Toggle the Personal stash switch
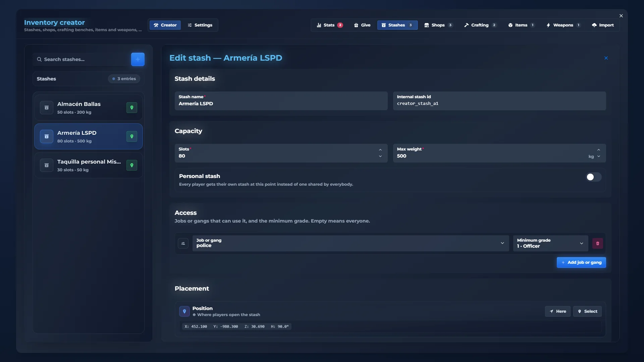The image size is (644, 362). point(594,177)
